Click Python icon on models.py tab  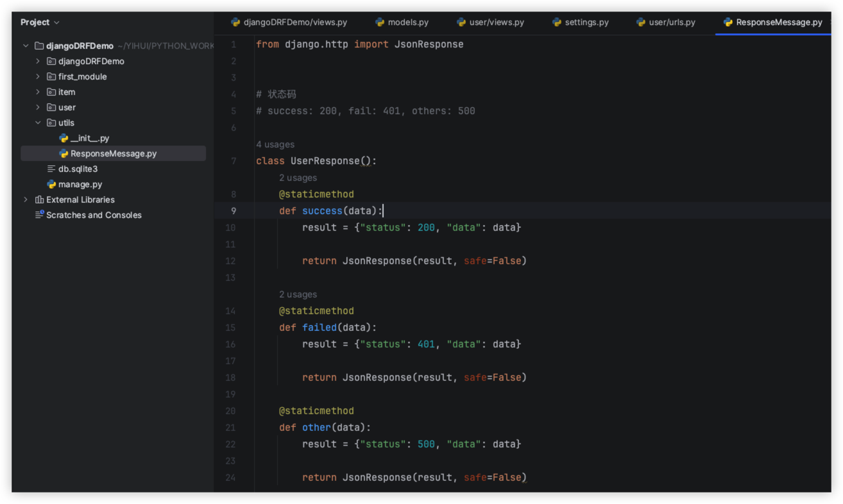tap(380, 22)
